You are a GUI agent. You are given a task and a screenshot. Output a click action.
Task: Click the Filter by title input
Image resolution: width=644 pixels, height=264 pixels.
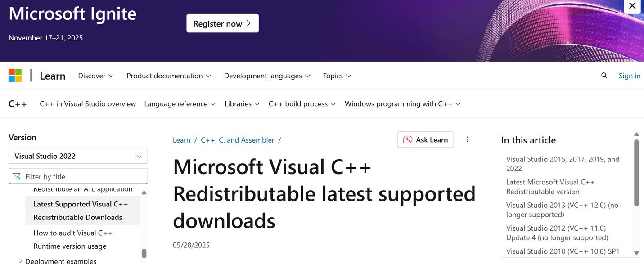[83, 176]
